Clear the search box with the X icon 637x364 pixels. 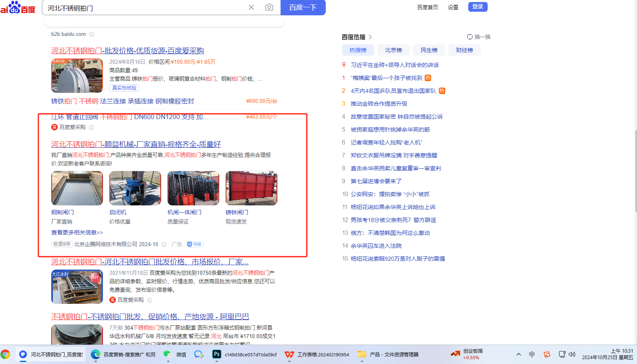[251, 7]
